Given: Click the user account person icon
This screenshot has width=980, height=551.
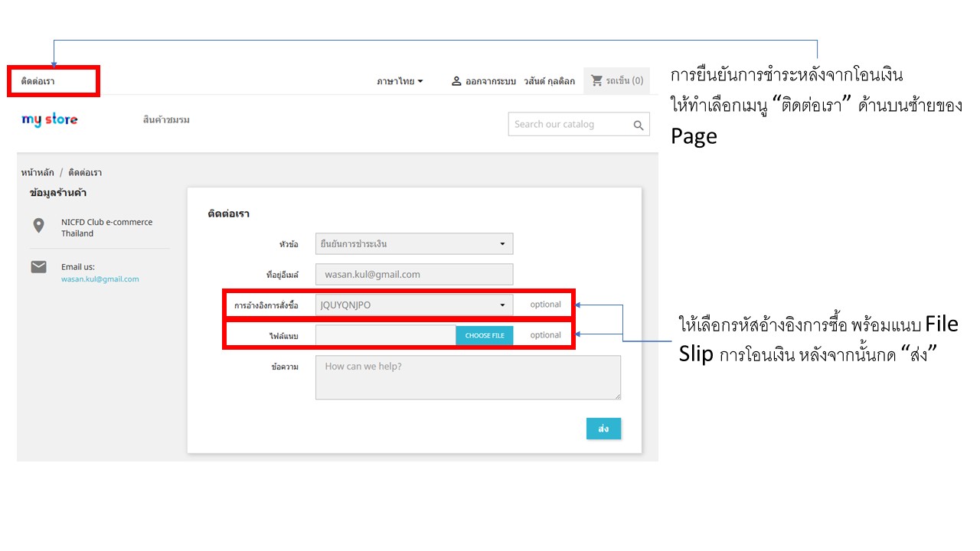Looking at the screenshot, I should tap(456, 81).
